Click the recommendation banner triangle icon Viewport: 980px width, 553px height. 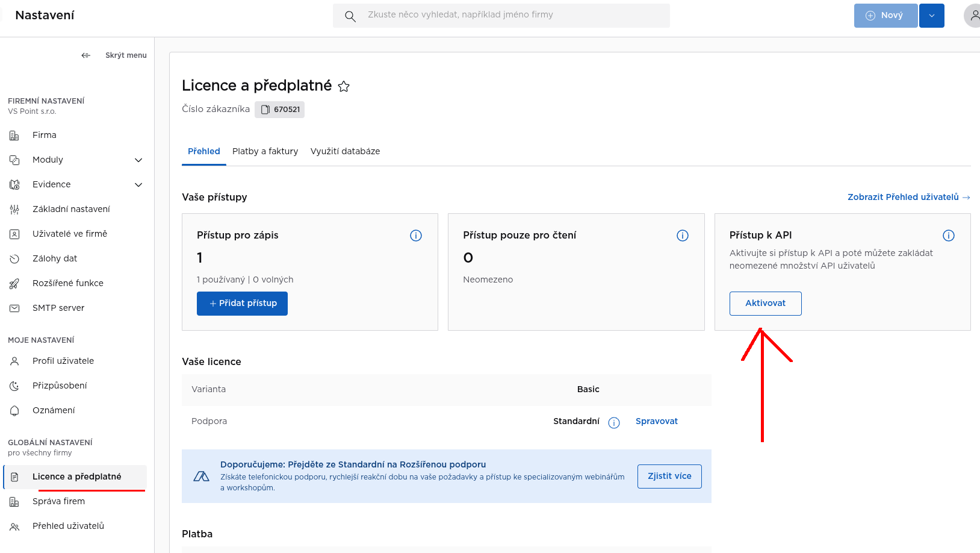pos(201,477)
